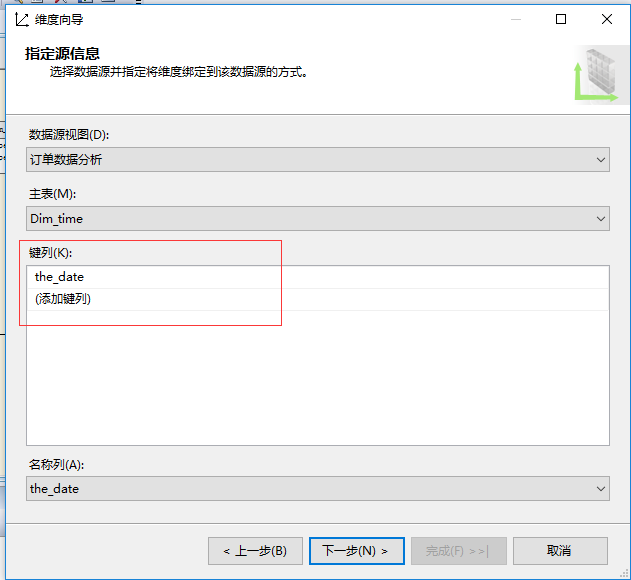Close the 维度向导 dialog window

[x=607, y=19]
